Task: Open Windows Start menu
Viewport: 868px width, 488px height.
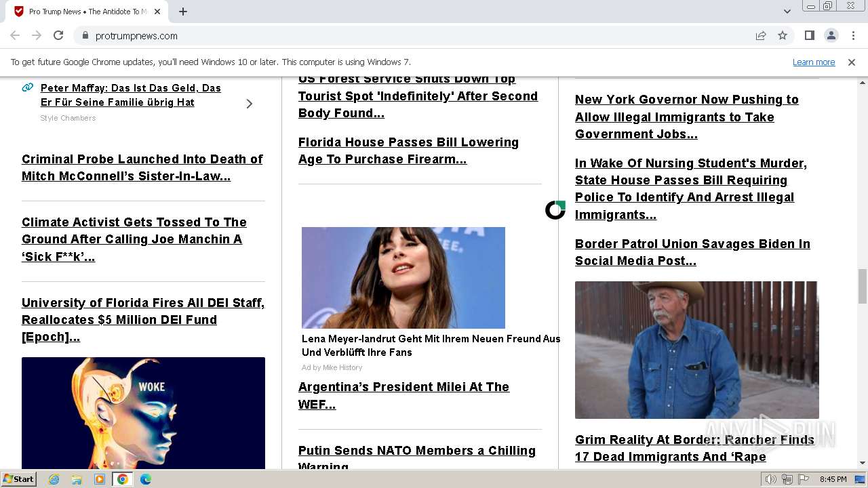Action: coord(18,479)
